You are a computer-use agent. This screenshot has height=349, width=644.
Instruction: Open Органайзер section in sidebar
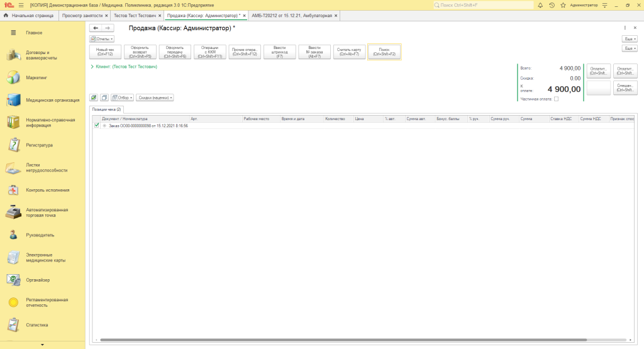[x=38, y=280]
